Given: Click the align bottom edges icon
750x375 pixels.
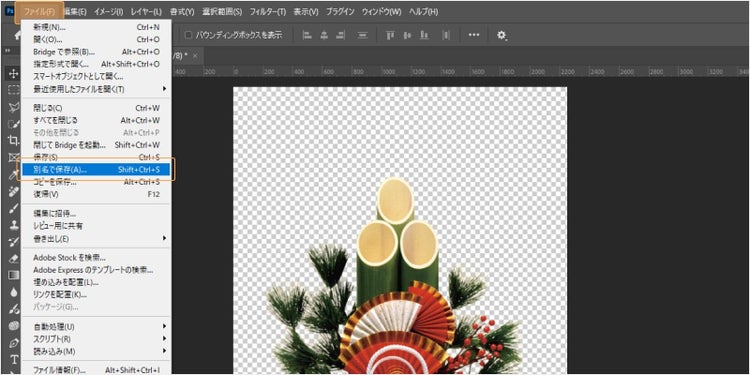Looking at the screenshot, I should point(424,35).
